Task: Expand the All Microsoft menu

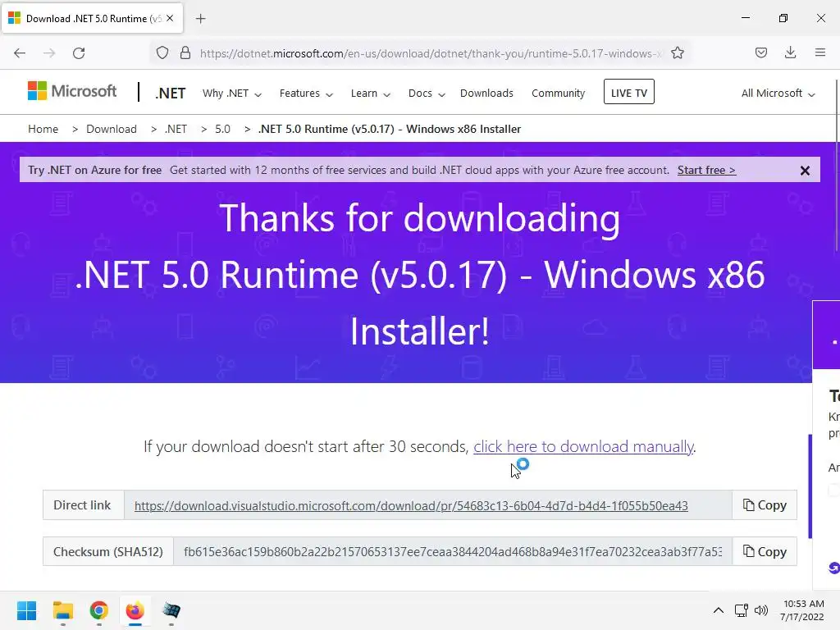Action: pyautogui.click(x=778, y=94)
